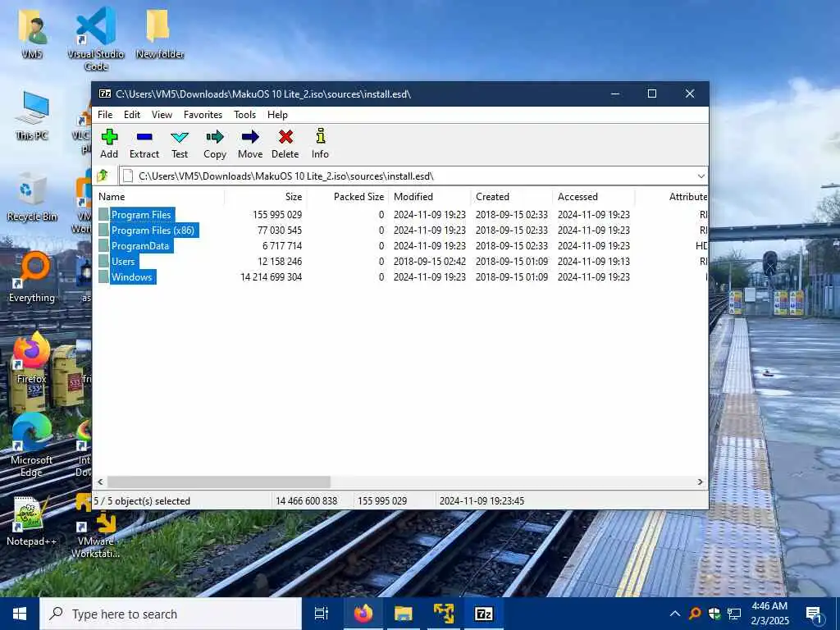
Task: Click the address bar path field
Action: click(407, 176)
